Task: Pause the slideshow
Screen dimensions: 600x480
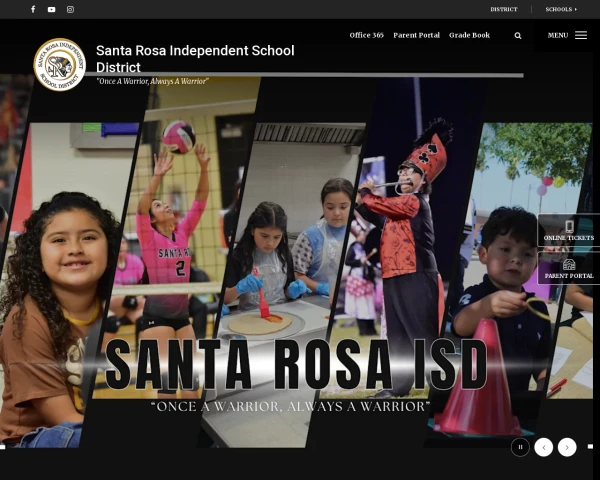Action: pyautogui.click(x=520, y=447)
